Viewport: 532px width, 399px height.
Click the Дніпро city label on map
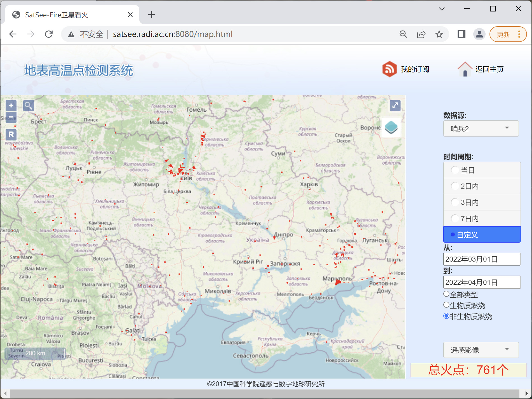click(283, 235)
